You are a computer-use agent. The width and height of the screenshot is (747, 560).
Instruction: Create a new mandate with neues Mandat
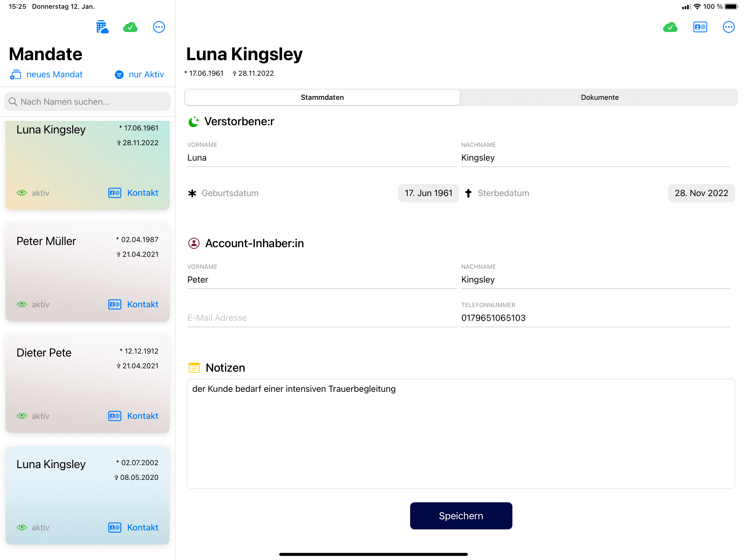pos(46,74)
